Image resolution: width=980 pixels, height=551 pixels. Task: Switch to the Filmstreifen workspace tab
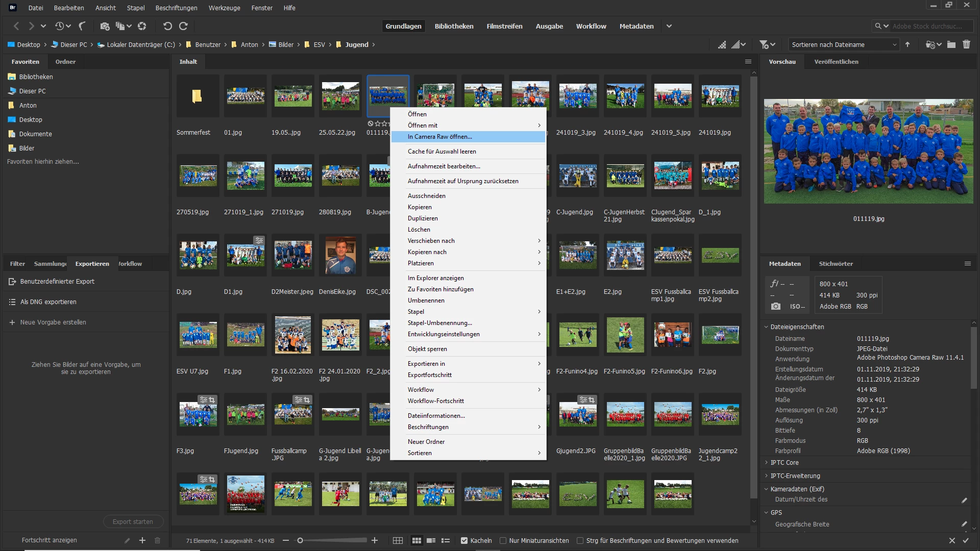point(504,26)
